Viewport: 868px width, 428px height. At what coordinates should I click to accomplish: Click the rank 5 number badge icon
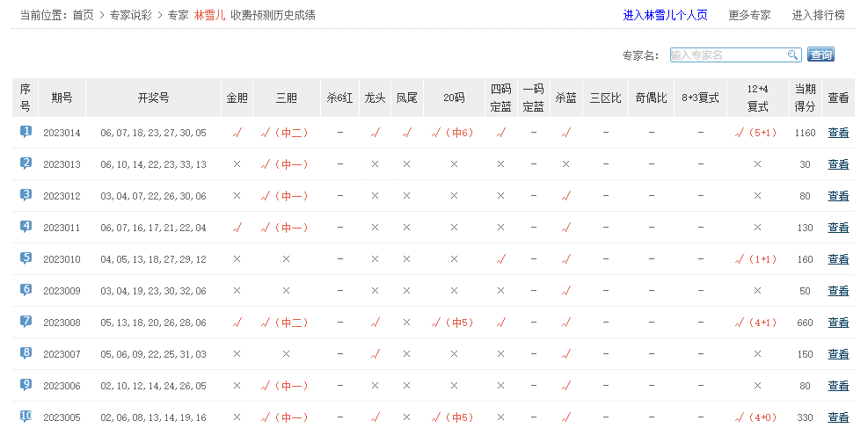[26, 258]
